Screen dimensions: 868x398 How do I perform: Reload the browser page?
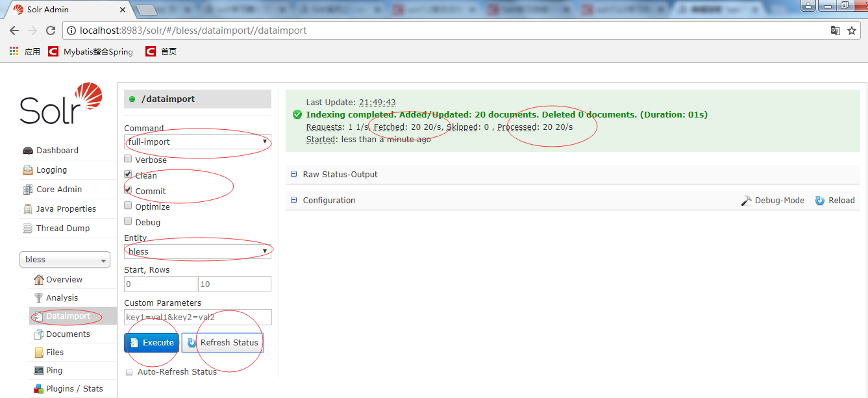tap(51, 31)
